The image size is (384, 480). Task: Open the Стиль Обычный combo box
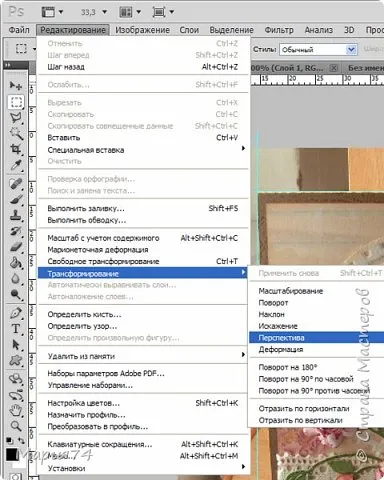318,50
